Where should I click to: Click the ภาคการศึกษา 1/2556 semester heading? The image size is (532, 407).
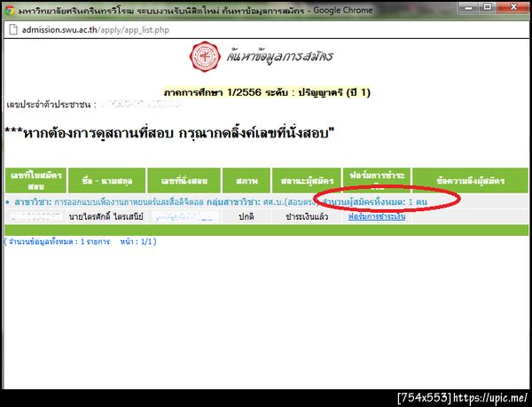267,92
